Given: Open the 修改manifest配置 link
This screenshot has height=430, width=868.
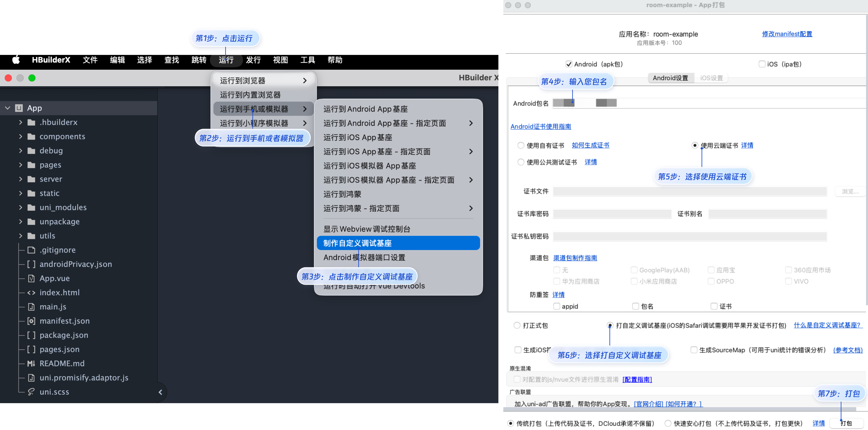Looking at the screenshot, I should [x=787, y=34].
